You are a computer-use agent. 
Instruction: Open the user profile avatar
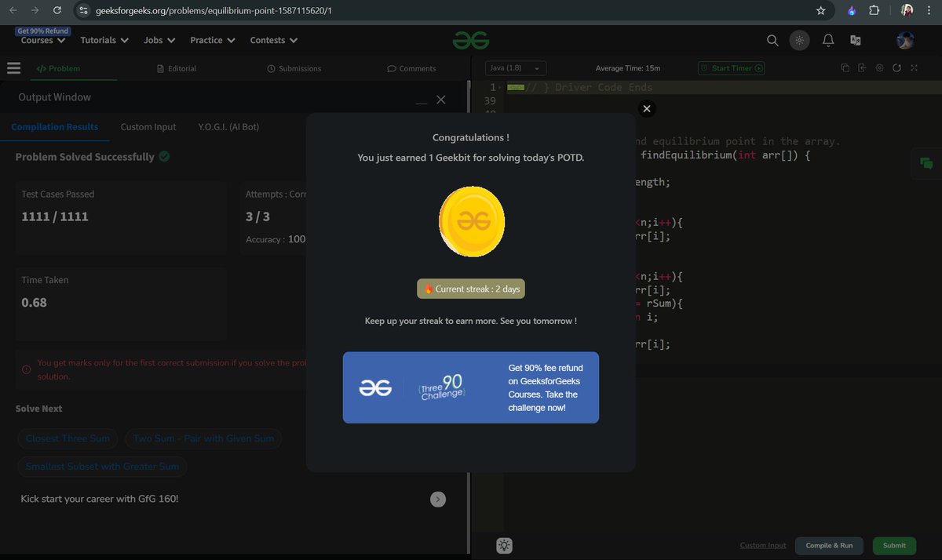(905, 40)
